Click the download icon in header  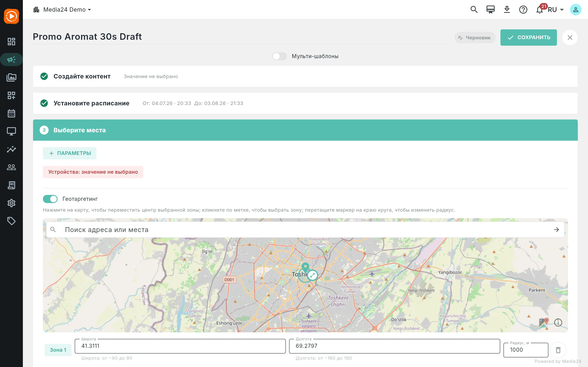point(507,10)
